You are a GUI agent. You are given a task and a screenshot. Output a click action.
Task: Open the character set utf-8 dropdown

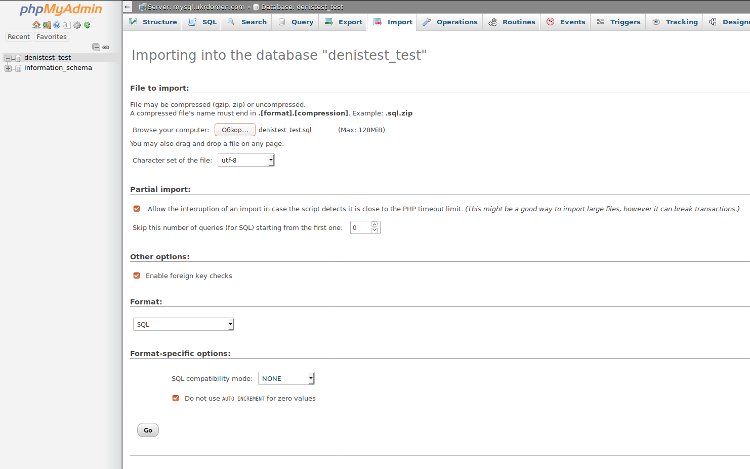tap(246, 160)
